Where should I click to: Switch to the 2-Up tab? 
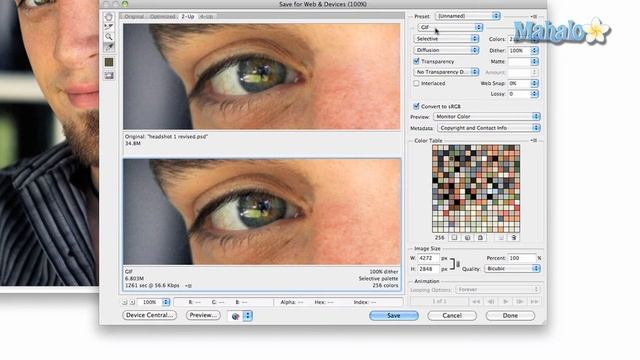[188, 16]
